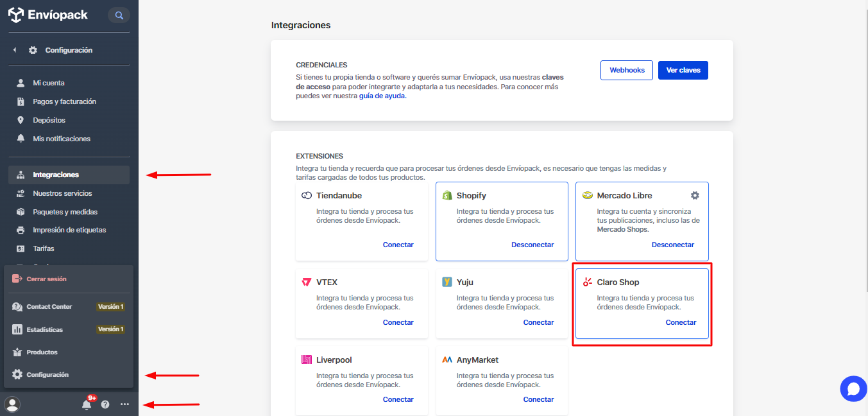Click the Liverpool card title
This screenshot has height=416, width=868.
334,360
